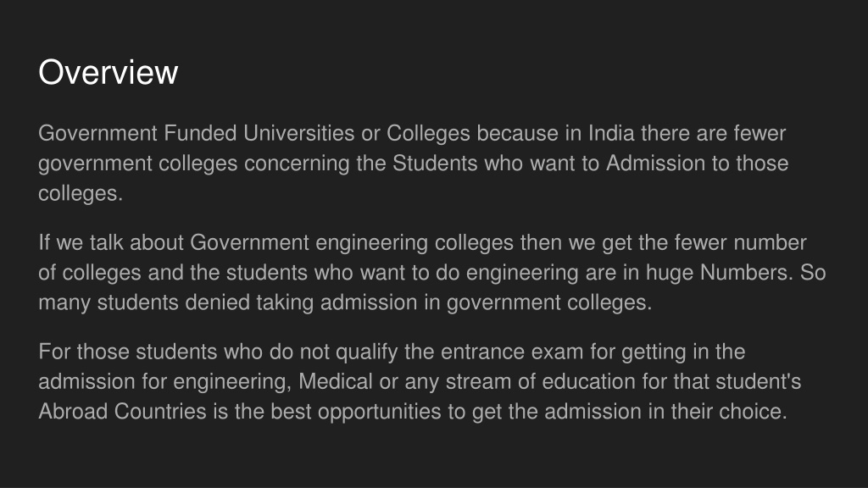The height and width of the screenshot is (488, 868).
Task: Click the paragraph starting If we talk
Action: click(x=431, y=273)
